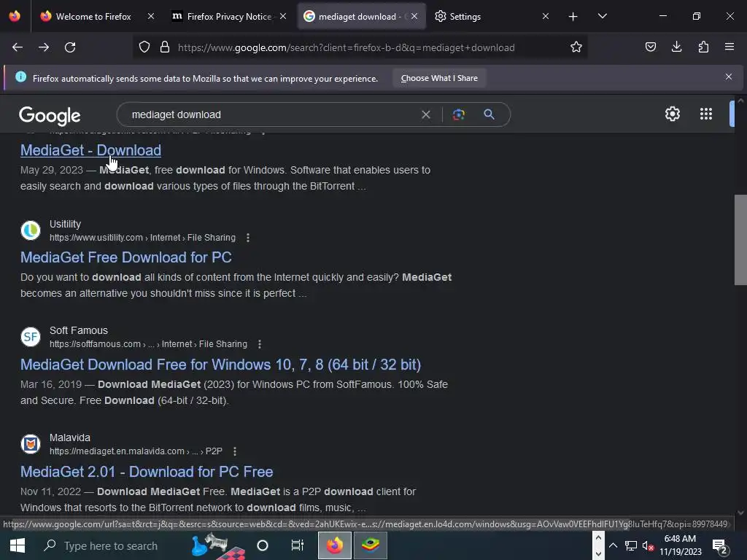Click the page vertical scrollbar thumb
This screenshot has height=560, width=747.
(x=740, y=239)
